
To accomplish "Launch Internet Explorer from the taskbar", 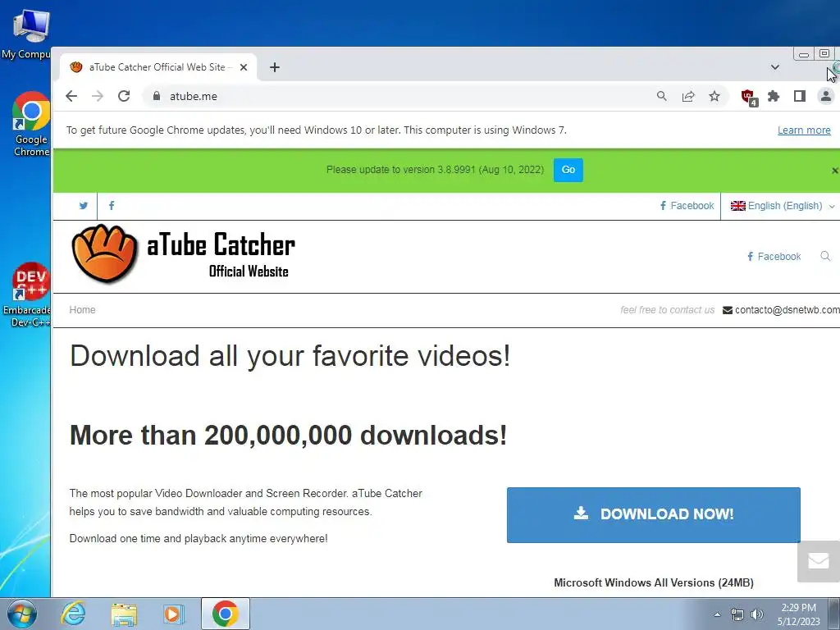I will 73,614.
